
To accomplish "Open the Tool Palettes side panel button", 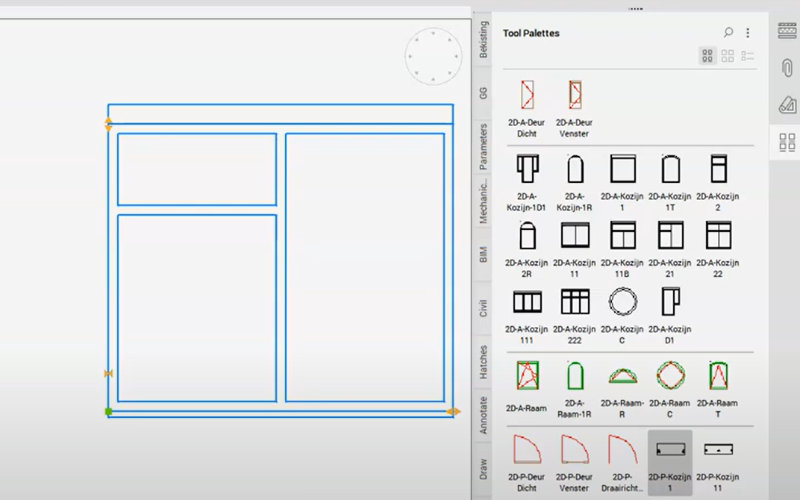I will (786, 141).
